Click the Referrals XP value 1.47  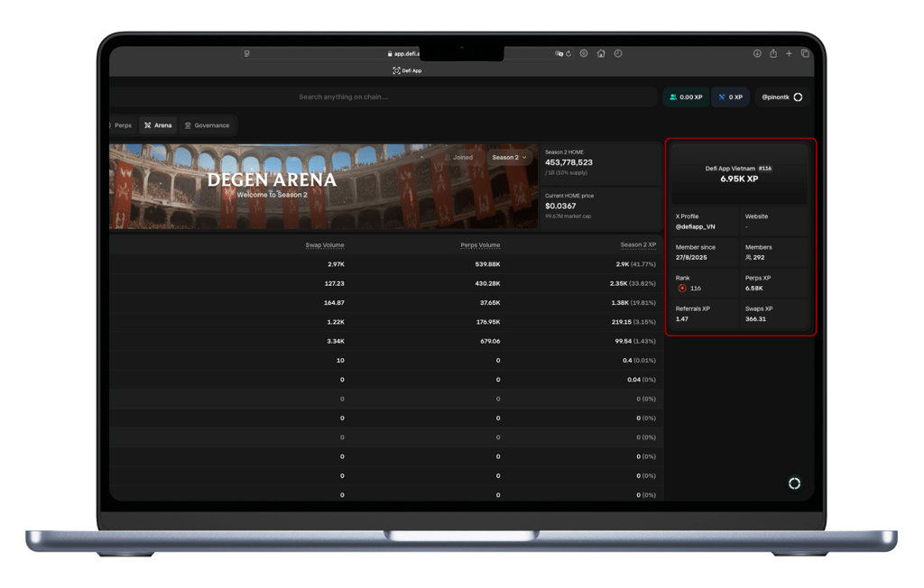coord(682,318)
